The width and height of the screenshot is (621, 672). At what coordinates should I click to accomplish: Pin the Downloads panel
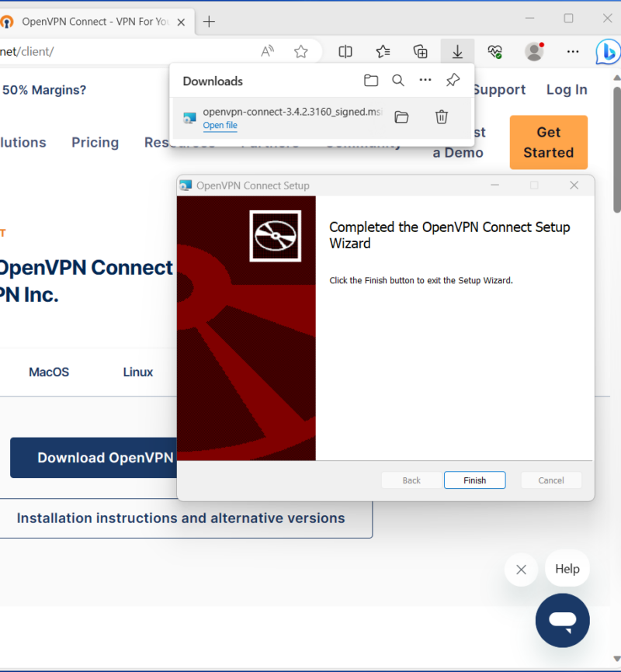[x=453, y=81]
